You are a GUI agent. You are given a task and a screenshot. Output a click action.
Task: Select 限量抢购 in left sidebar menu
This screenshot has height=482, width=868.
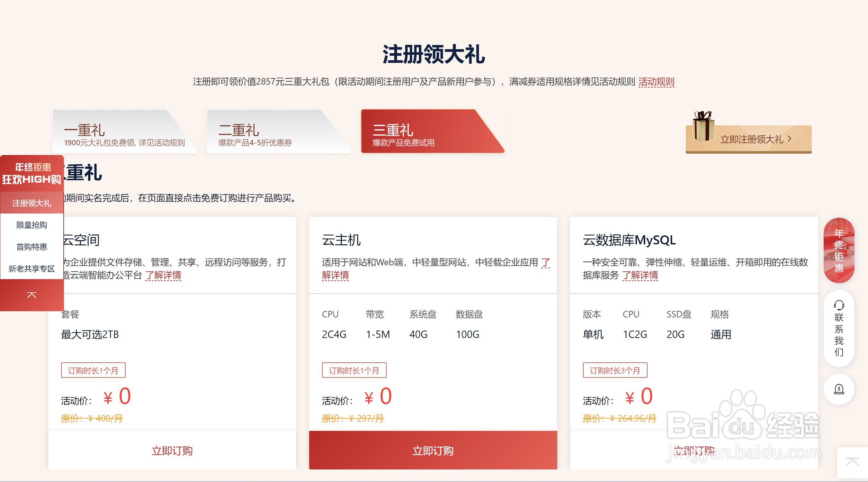tap(32, 225)
